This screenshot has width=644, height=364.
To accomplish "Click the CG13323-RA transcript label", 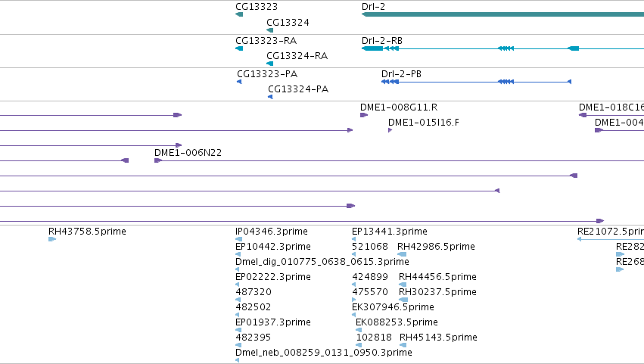I will click(266, 41).
